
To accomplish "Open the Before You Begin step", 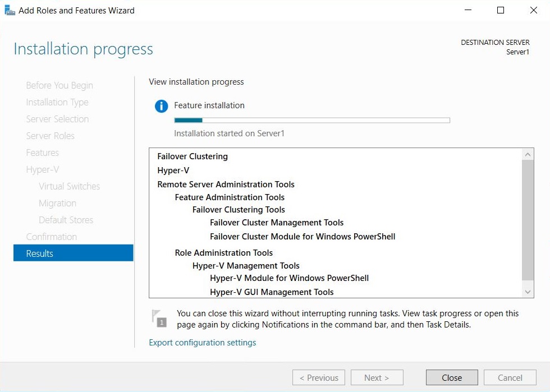I will [x=59, y=86].
